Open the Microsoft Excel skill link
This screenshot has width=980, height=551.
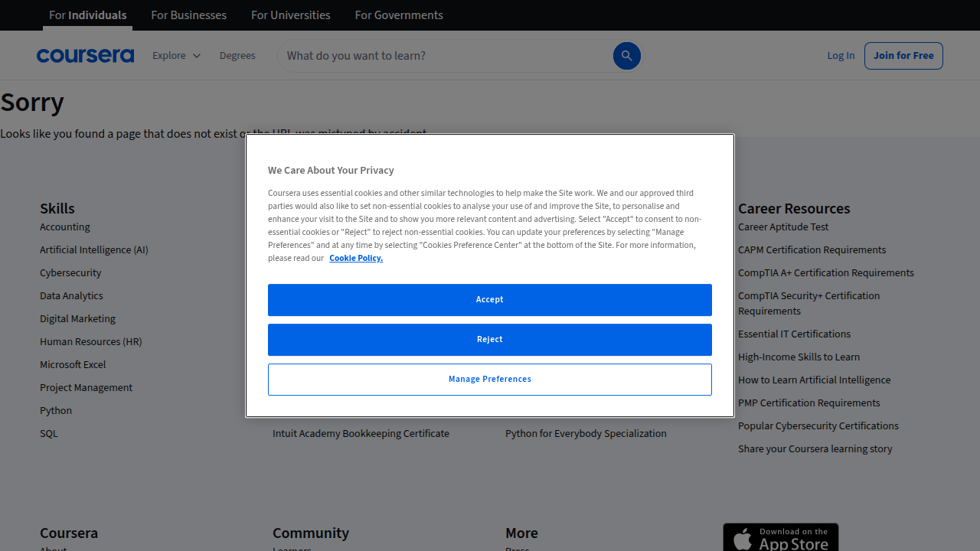(73, 365)
